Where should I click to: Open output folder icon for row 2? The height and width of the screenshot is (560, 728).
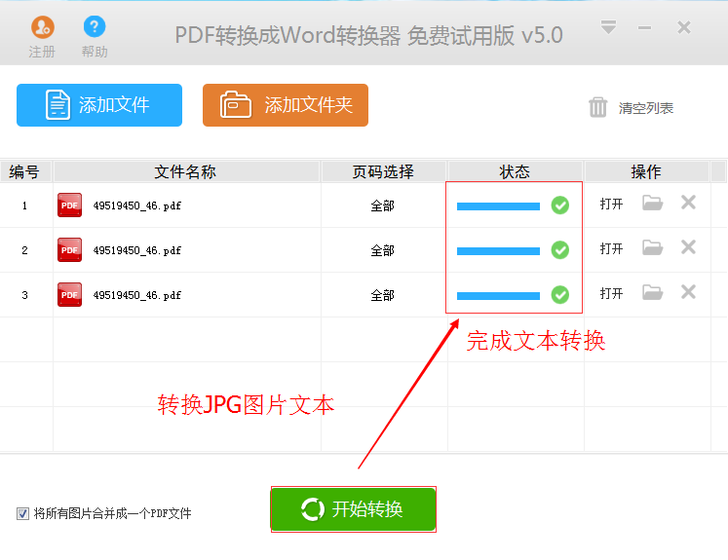(x=652, y=247)
